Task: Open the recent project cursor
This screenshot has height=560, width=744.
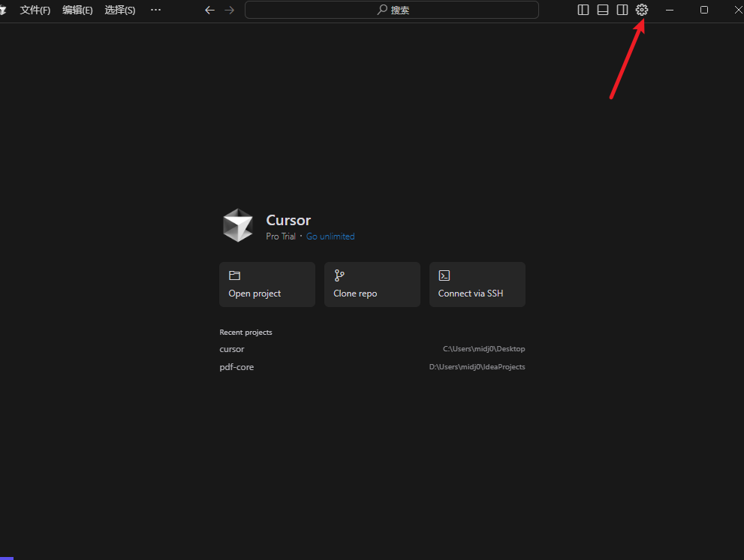Action: 372,349
